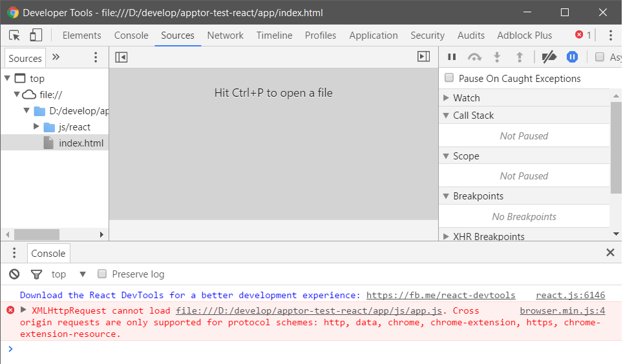Toggle pause on exceptions button
The width and height of the screenshot is (623, 364).
click(572, 57)
